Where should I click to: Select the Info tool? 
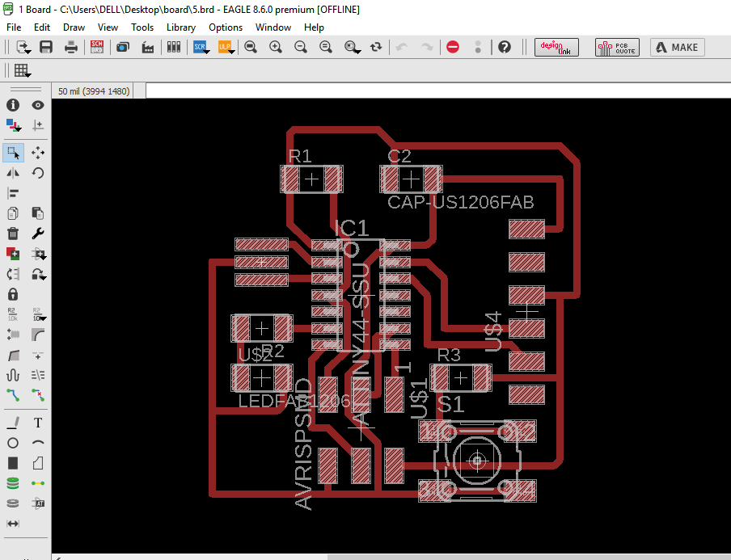13,105
